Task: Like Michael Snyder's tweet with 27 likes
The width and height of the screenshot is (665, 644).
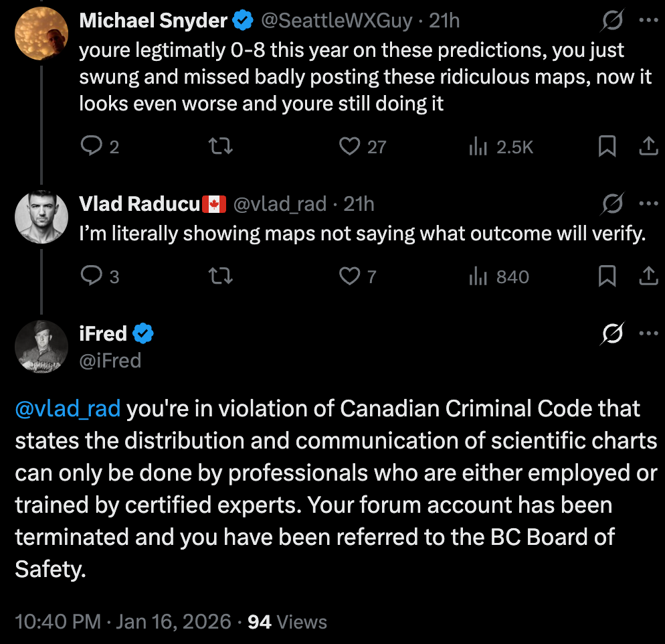Action: (x=350, y=147)
